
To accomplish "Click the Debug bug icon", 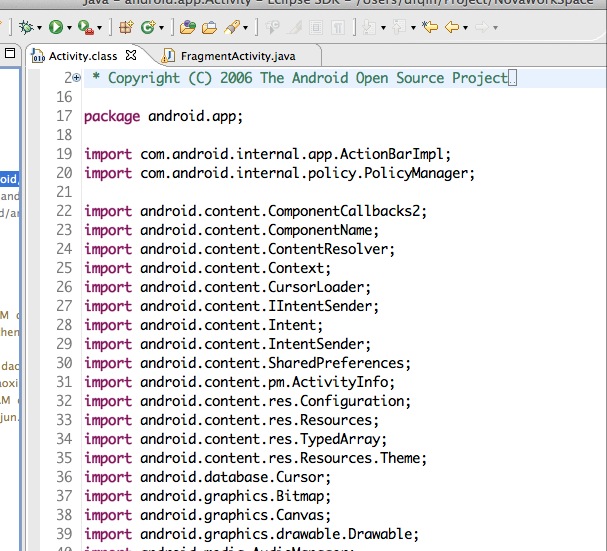I will (26, 27).
